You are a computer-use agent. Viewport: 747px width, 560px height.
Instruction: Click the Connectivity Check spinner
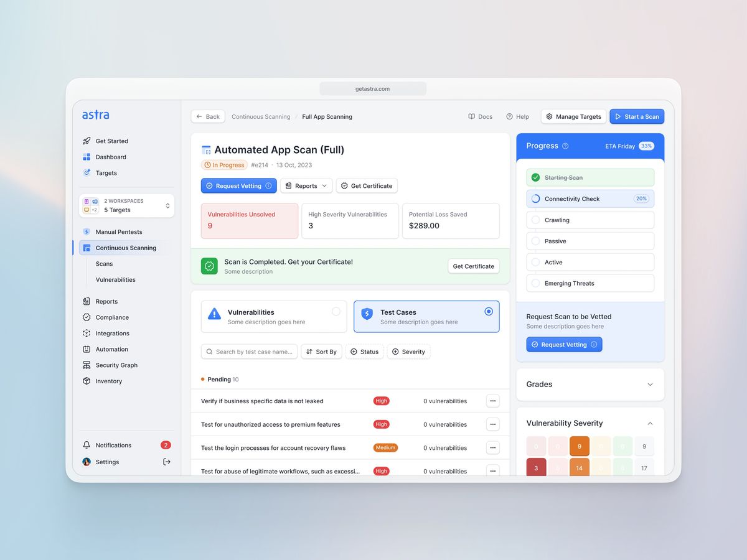535,198
